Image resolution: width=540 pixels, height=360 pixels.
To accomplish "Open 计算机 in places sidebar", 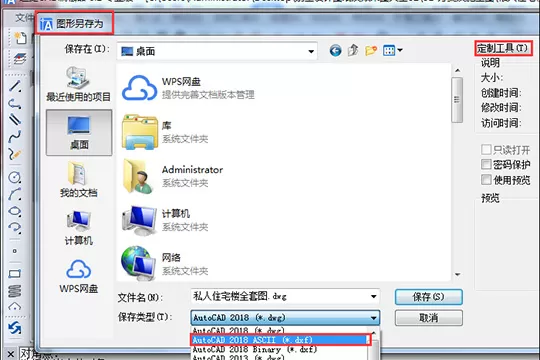I will pyautogui.click(x=79, y=228).
